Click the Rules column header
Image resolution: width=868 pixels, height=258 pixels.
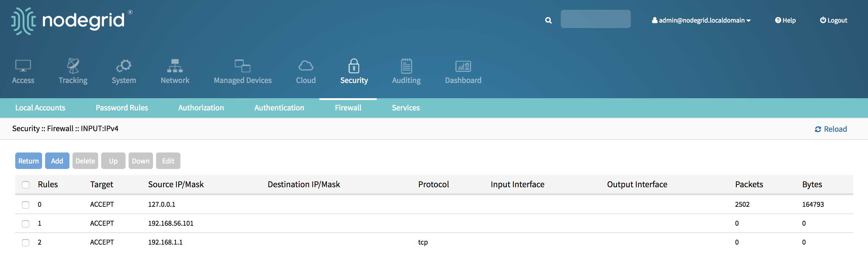click(48, 185)
